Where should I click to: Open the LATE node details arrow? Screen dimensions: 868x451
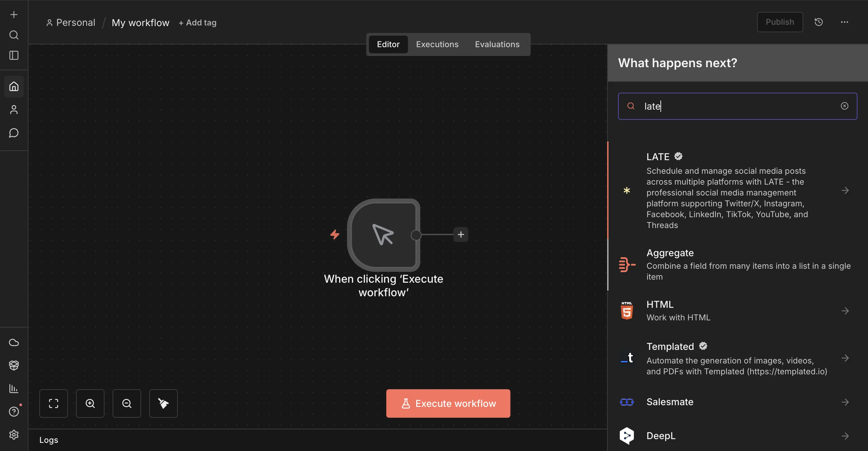845,190
